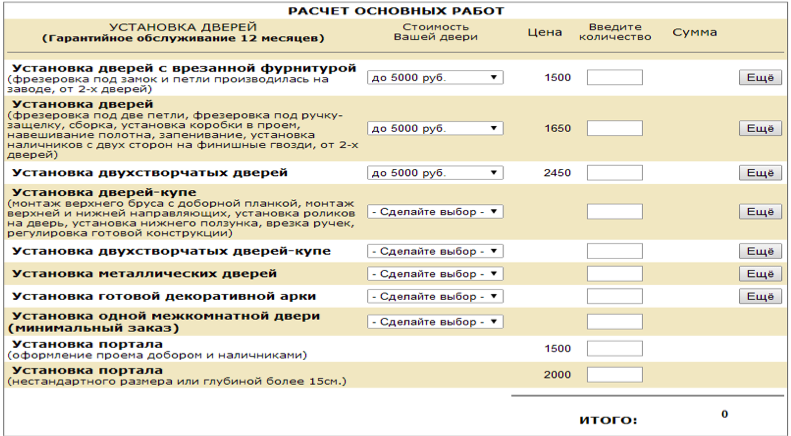Image resolution: width=791 pixels, height=436 pixels.
Task: Focus quantity field for 'Установка портала' 1500 row
Action: (x=614, y=349)
